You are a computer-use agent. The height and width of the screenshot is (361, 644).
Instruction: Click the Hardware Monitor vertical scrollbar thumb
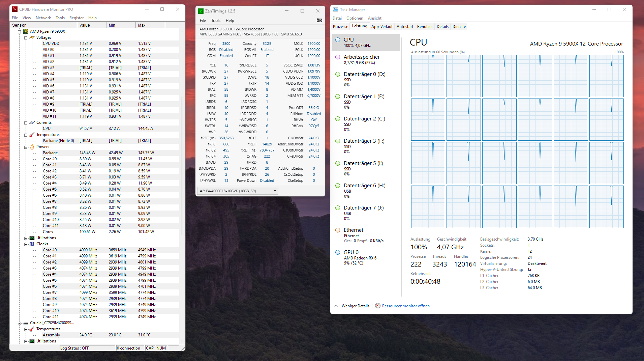click(182, 165)
